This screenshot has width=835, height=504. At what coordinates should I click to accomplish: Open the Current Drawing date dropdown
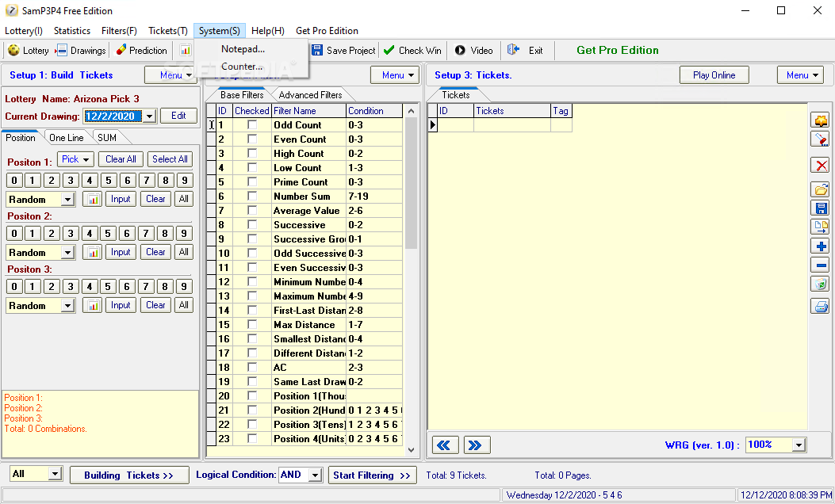click(150, 116)
